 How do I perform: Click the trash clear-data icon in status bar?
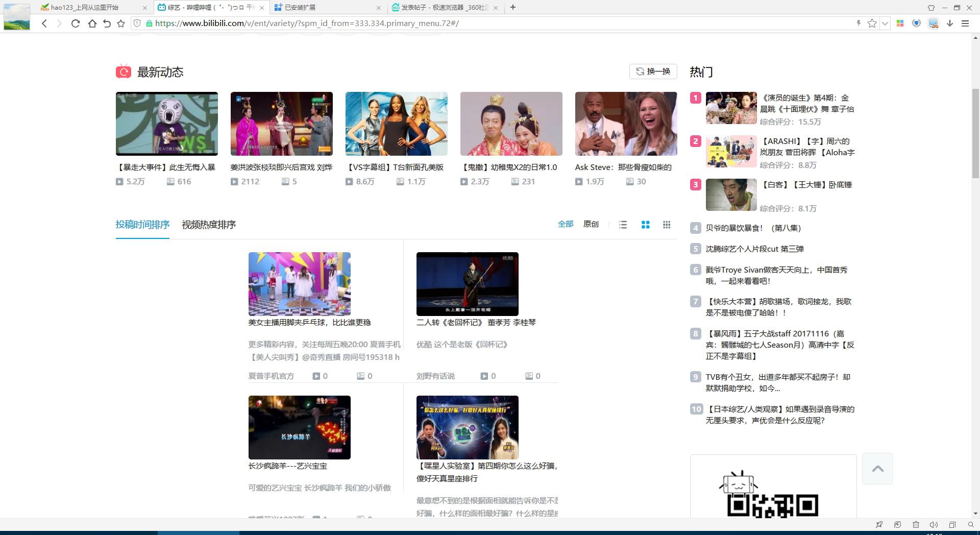point(916,524)
